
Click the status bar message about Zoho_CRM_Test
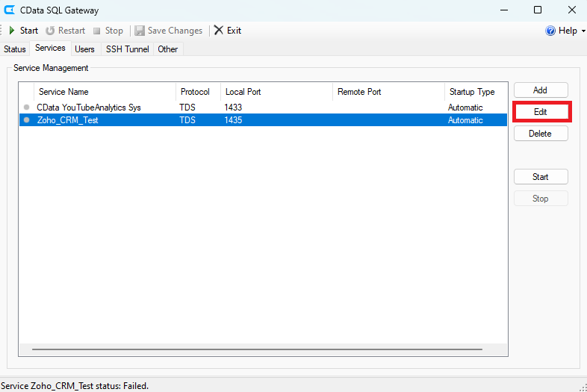coord(75,386)
